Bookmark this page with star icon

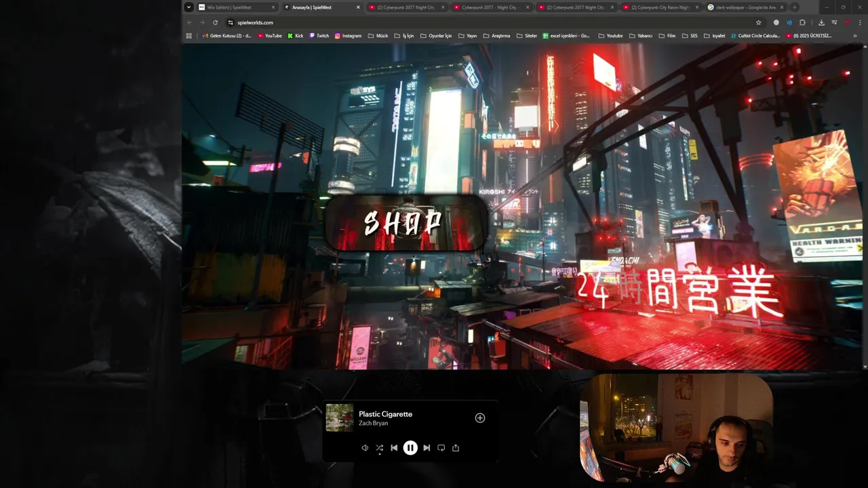(758, 22)
